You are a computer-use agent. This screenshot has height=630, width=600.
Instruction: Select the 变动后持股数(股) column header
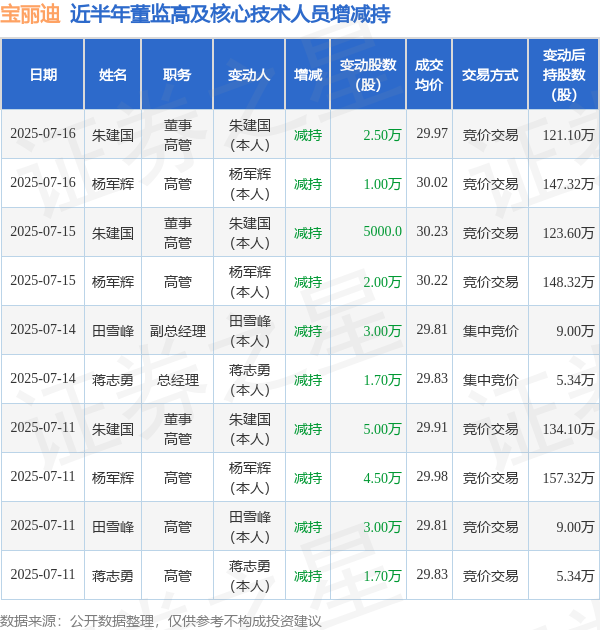564,75
